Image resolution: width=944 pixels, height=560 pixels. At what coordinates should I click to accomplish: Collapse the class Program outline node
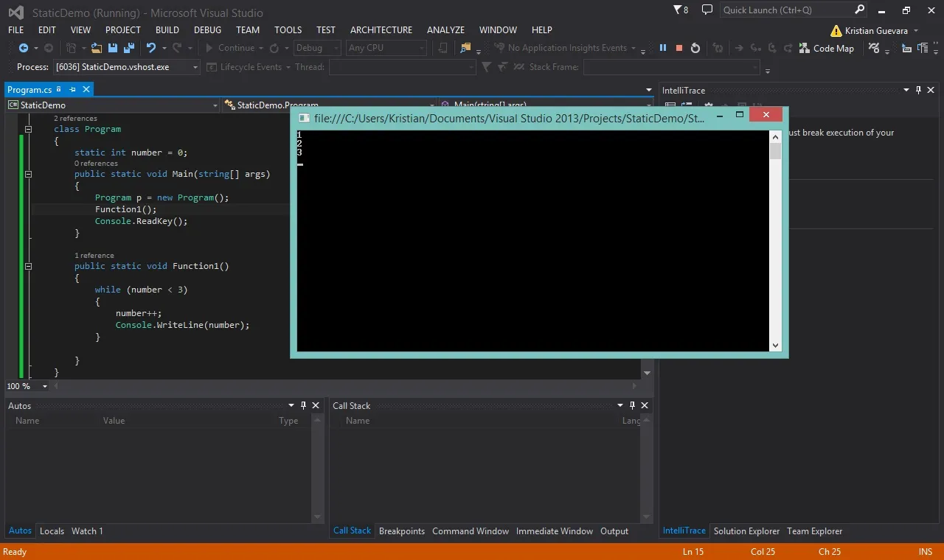pyautogui.click(x=29, y=129)
